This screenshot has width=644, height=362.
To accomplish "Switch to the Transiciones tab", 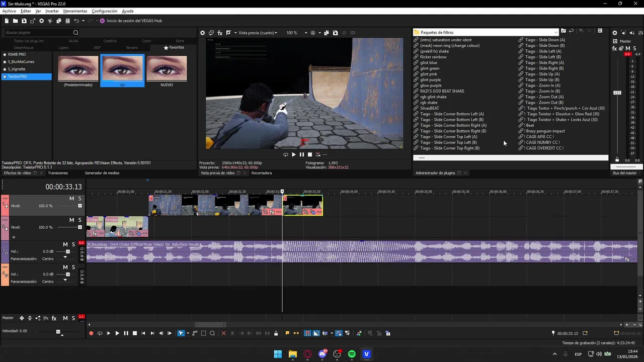I will point(58,173).
